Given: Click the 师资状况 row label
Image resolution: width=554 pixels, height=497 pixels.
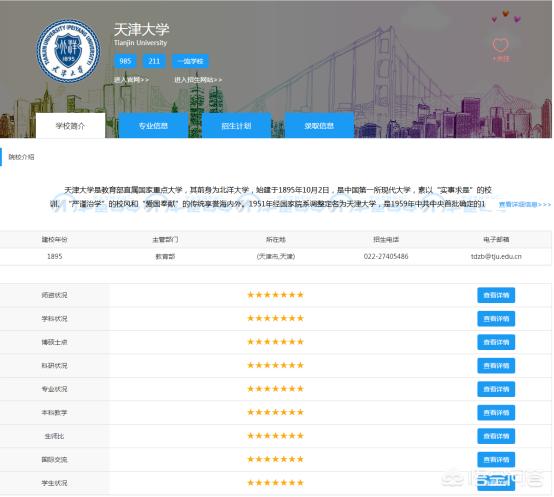Looking at the screenshot, I should click(54, 295).
